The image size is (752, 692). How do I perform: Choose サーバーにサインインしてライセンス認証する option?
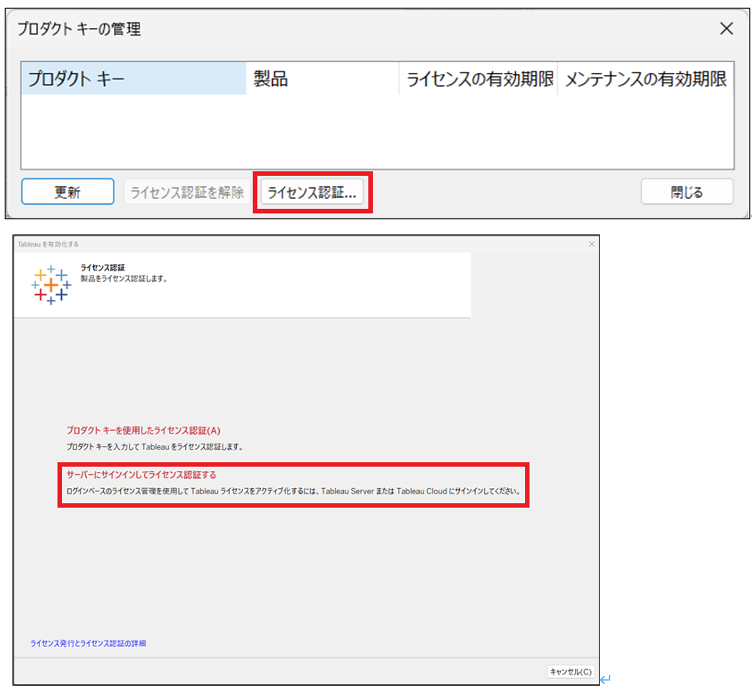(x=141, y=475)
